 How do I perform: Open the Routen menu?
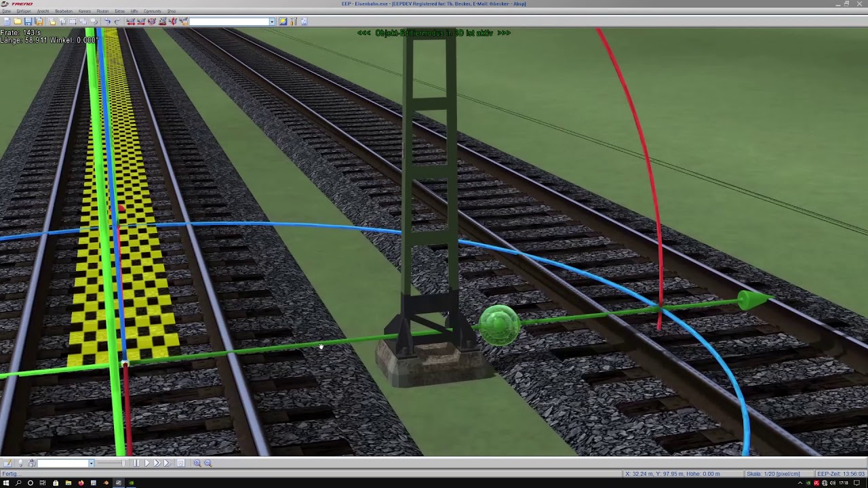pos(102,12)
